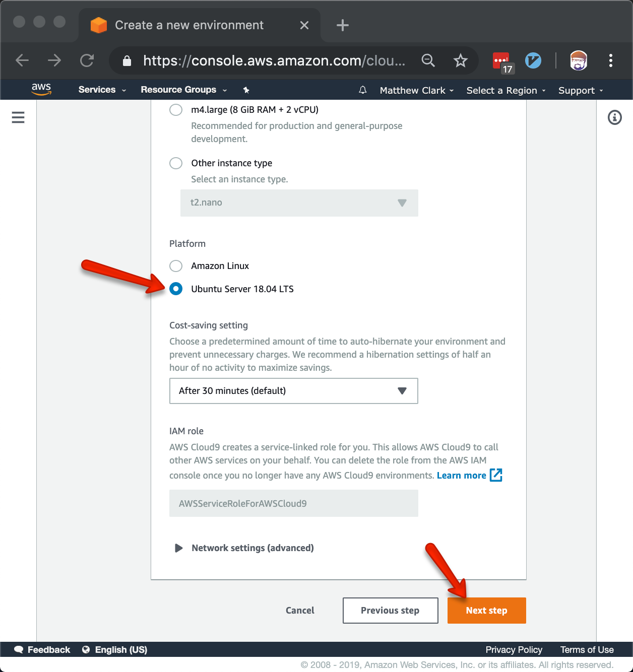Click the zoom magnifier icon in address bar
Image resolution: width=633 pixels, height=672 pixels.
pos(428,60)
